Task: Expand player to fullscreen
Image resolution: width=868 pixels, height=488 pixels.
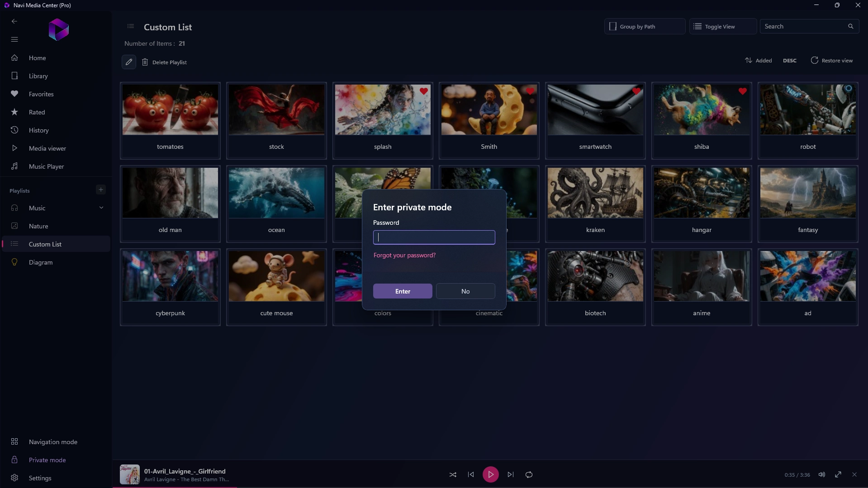Action: 838,474
